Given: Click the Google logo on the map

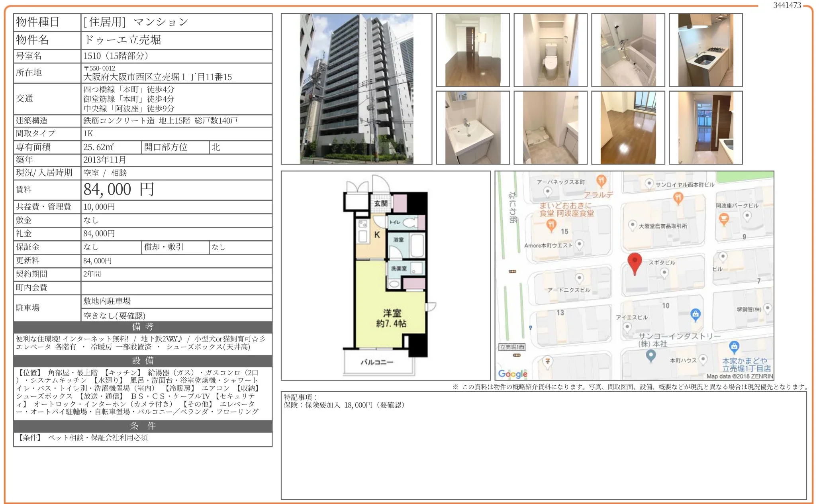Looking at the screenshot, I should coord(513,374).
